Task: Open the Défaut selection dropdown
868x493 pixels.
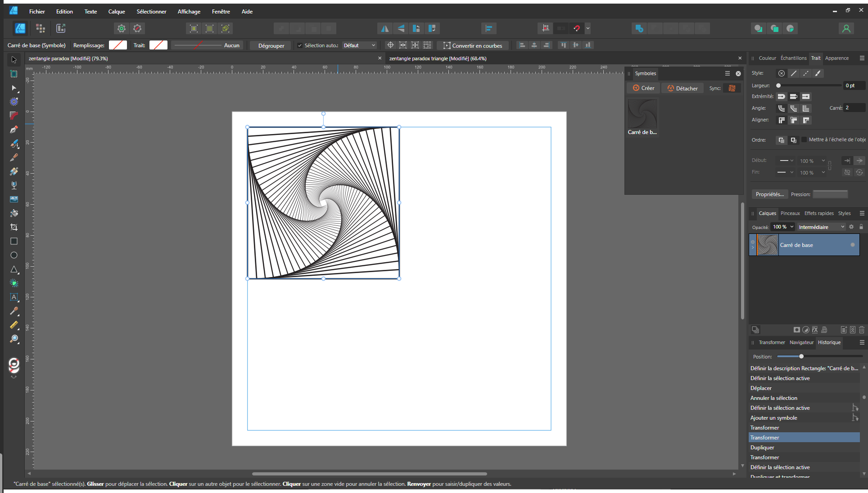Action: point(359,45)
